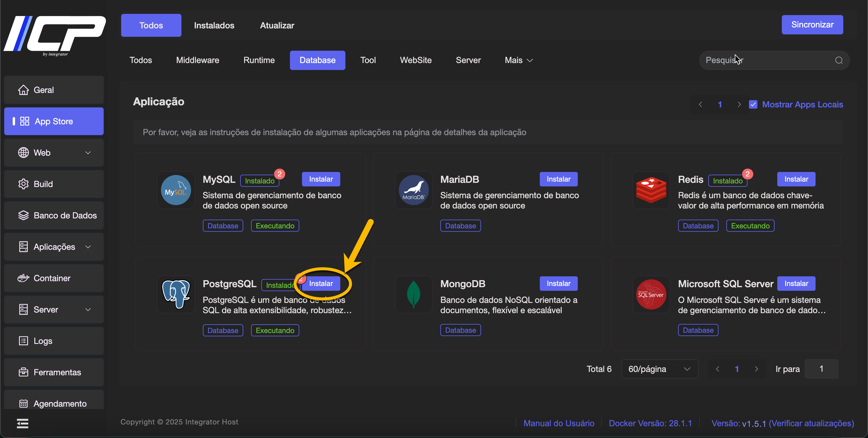Expand the Aplicações sidebar submenu

[88, 247]
